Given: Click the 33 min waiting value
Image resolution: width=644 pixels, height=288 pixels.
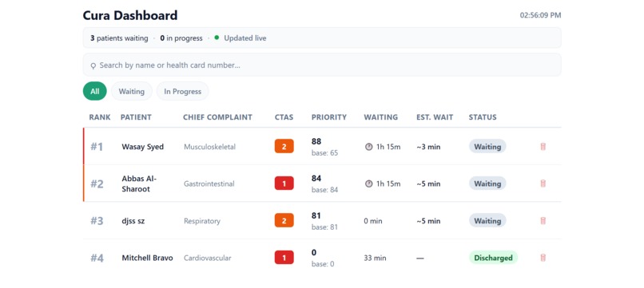Looking at the screenshot, I should click(x=375, y=258).
